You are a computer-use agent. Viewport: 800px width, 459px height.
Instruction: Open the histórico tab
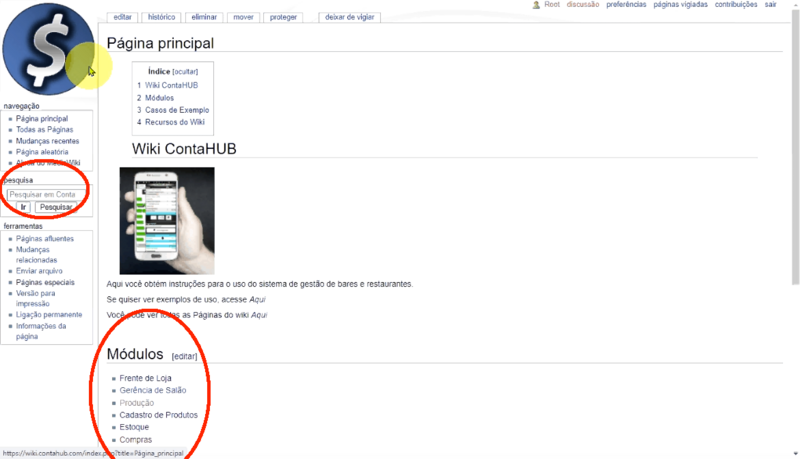(x=161, y=17)
